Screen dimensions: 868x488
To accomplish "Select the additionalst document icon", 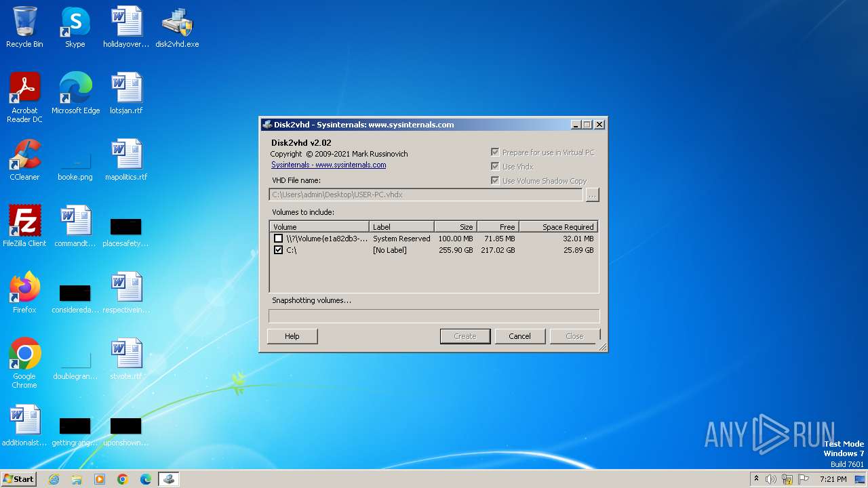I will (x=24, y=426).
